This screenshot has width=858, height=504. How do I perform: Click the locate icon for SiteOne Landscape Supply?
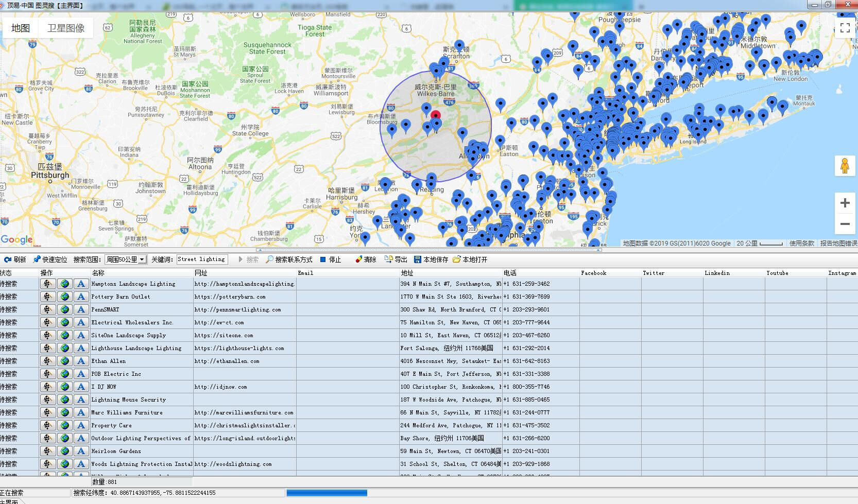[x=48, y=335]
